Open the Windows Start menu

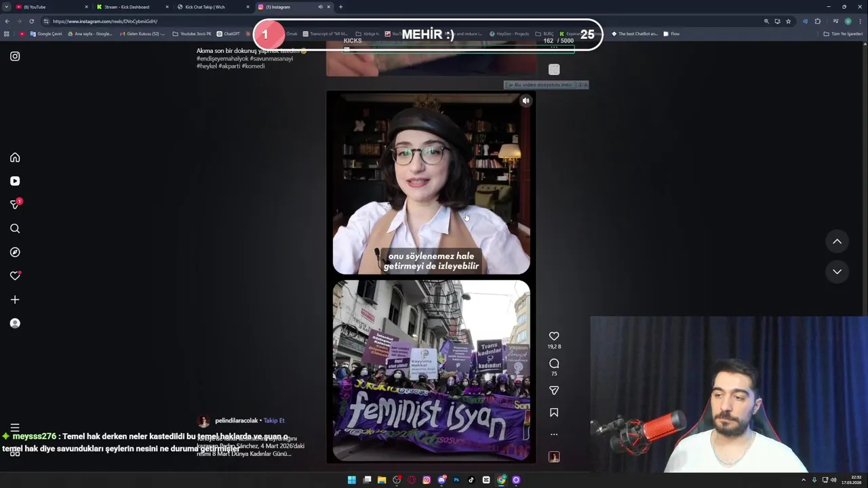tap(351, 480)
